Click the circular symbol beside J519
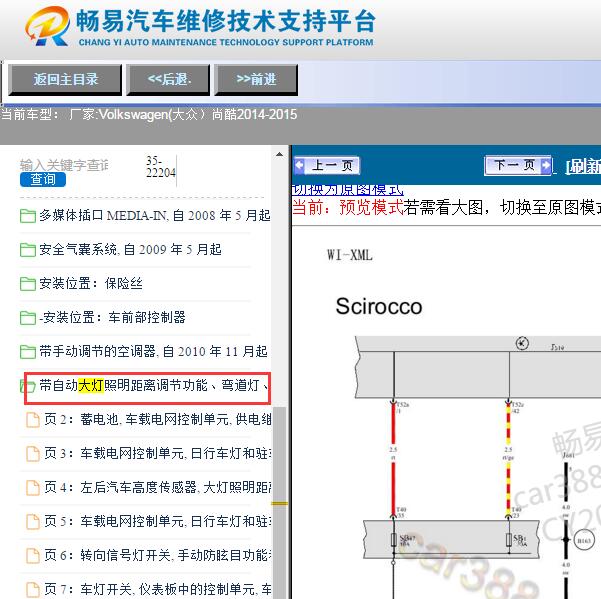Image resolution: width=601 pixels, height=599 pixels. (x=522, y=343)
